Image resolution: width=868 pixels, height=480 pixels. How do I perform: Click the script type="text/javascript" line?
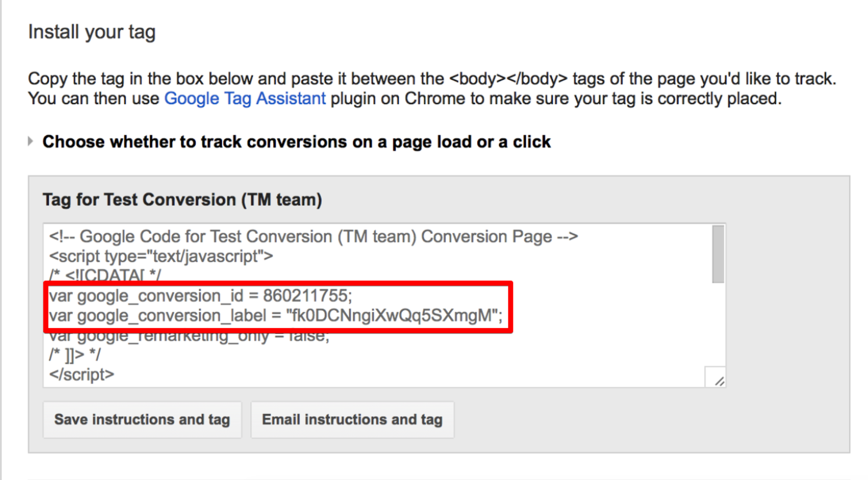pos(161,256)
